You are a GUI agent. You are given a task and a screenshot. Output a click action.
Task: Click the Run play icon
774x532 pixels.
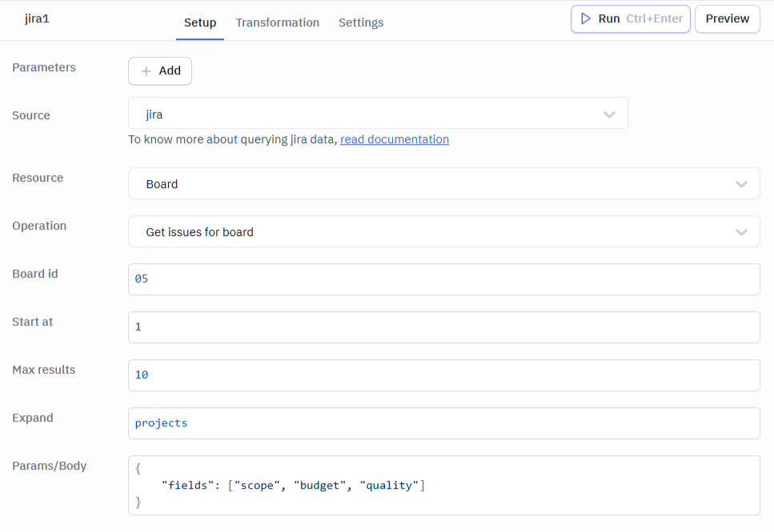(x=585, y=18)
